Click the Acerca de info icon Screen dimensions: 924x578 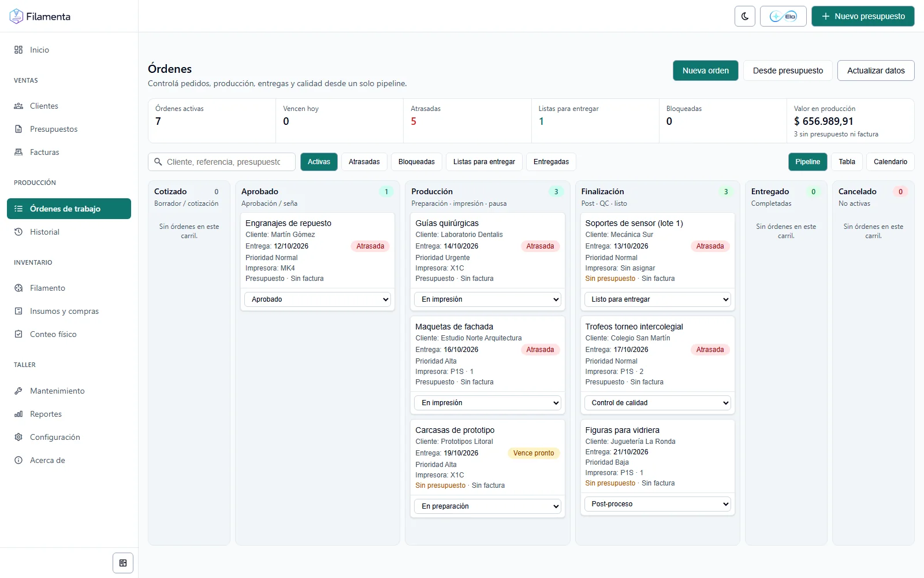tap(18, 460)
